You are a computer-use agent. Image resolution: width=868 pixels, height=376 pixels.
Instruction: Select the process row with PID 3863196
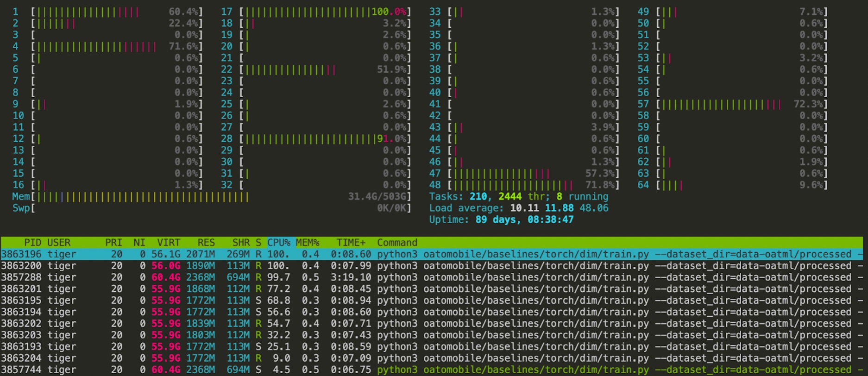click(432, 254)
